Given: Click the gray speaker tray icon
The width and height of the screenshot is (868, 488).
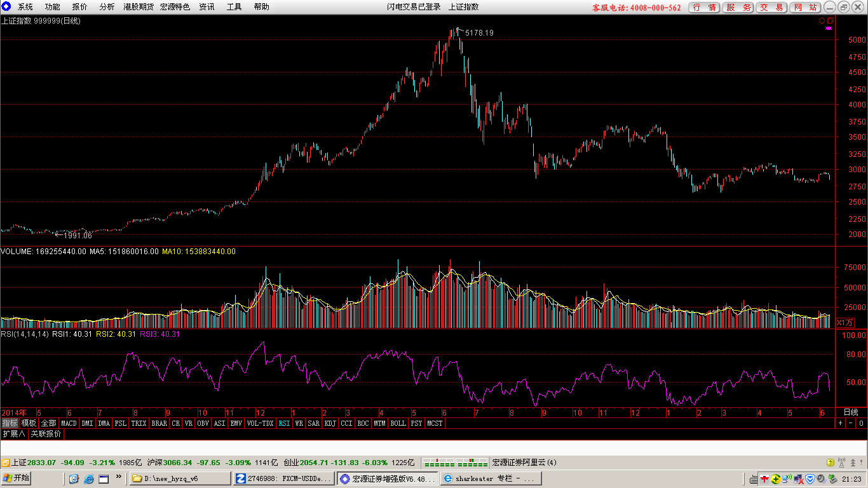Looking at the screenshot, I should 822,479.
